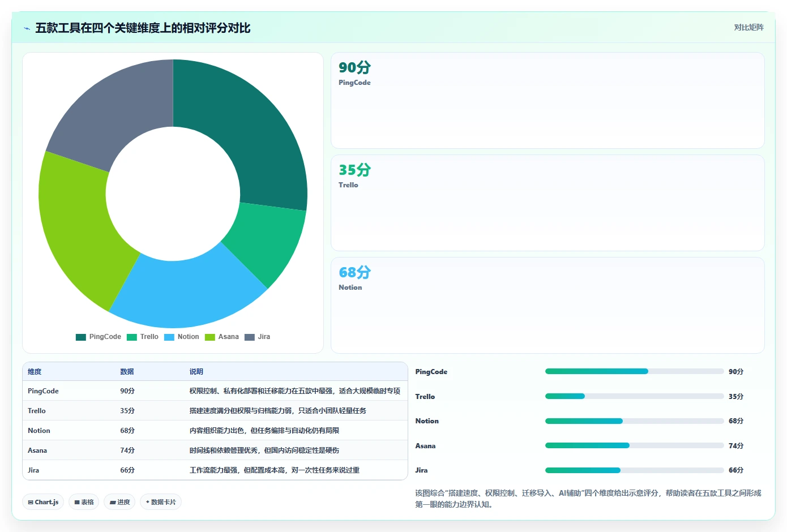Click the 66分 label beside Jira's progress bar
Image resolution: width=787 pixels, height=532 pixels.
[736, 470]
